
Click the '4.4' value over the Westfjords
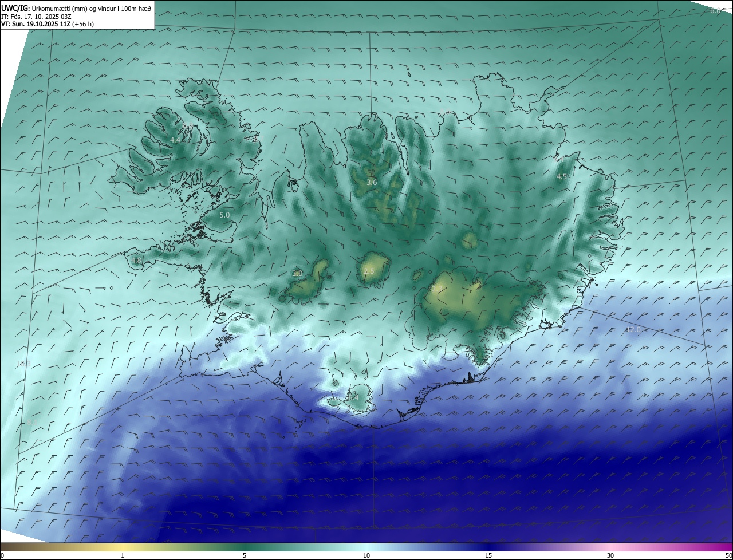175,140
